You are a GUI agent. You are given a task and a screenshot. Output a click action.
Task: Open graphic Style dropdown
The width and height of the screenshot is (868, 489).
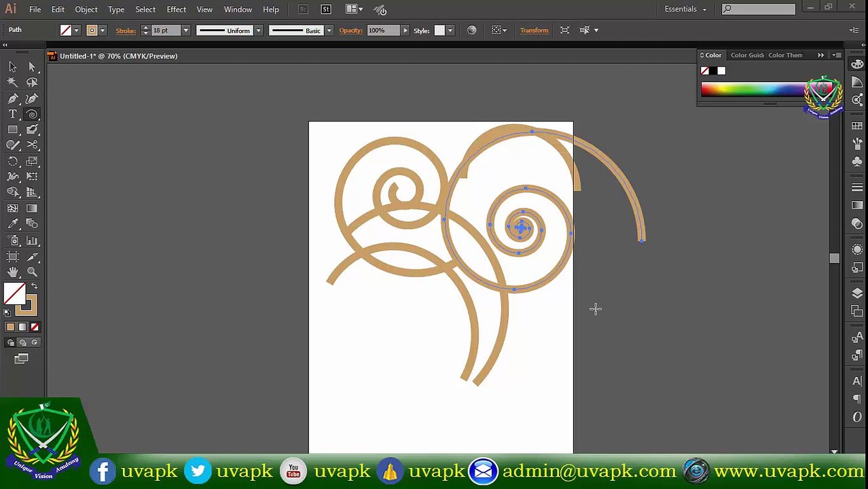point(450,31)
